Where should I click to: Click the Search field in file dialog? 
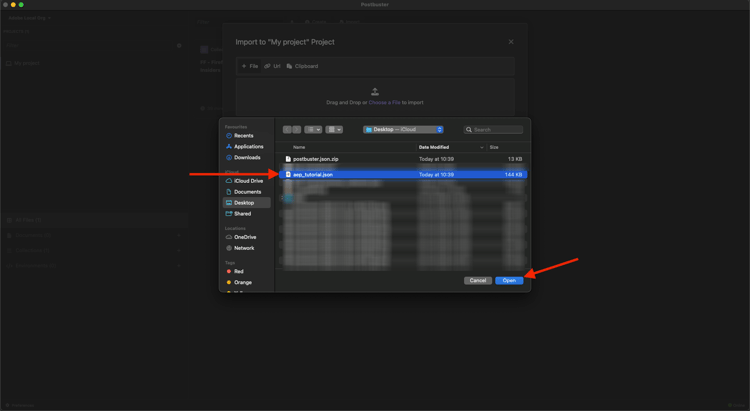493,130
